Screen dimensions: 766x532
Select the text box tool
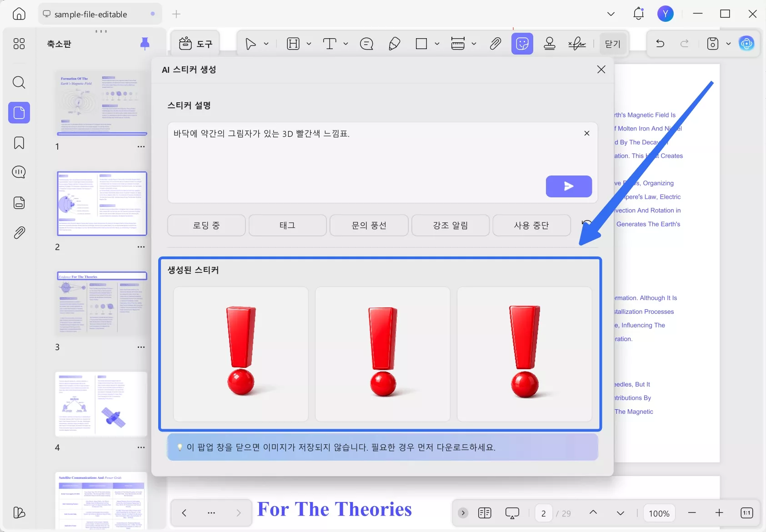pyautogui.click(x=330, y=44)
